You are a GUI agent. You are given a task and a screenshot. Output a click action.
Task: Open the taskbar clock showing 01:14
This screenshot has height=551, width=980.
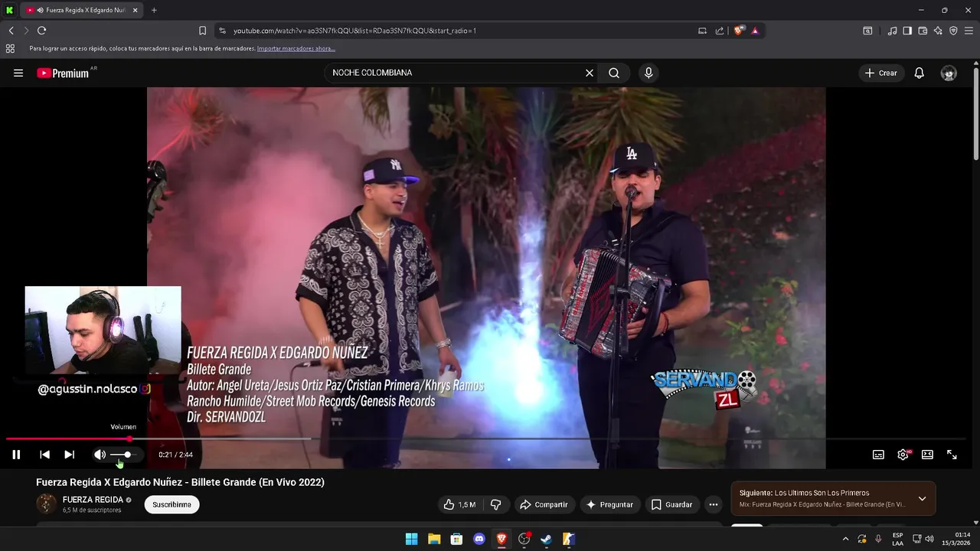point(956,539)
